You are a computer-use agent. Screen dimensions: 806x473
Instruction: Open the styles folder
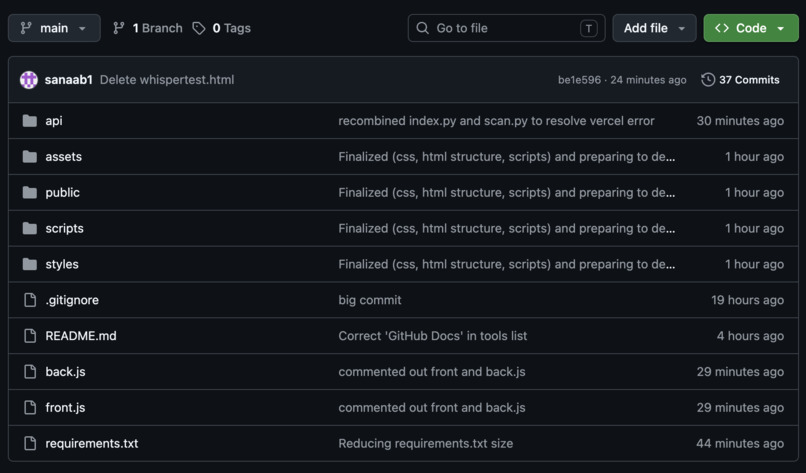click(62, 264)
